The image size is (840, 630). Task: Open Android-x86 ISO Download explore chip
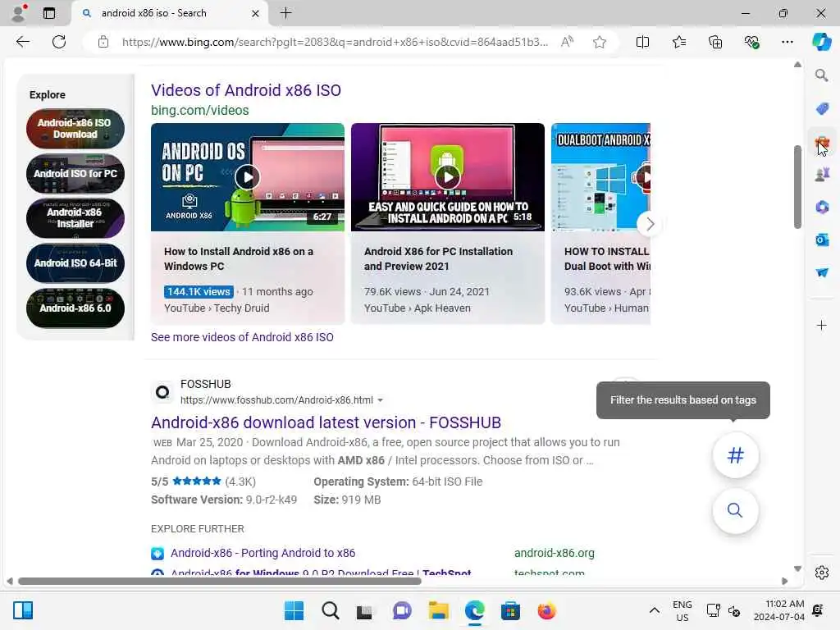click(75, 129)
